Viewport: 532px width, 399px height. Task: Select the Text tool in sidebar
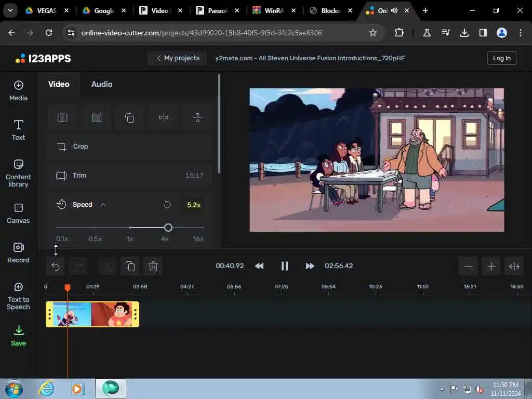(x=18, y=130)
